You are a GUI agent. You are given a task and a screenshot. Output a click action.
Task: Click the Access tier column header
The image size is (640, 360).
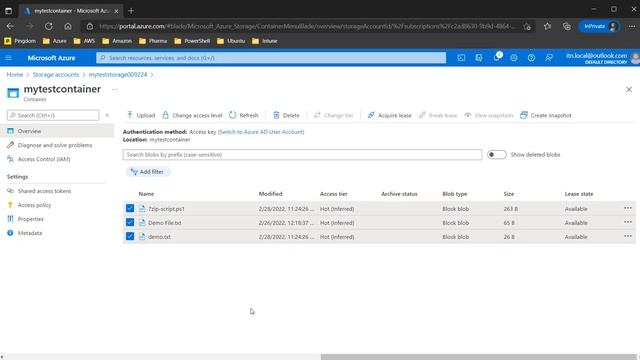tap(333, 194)
